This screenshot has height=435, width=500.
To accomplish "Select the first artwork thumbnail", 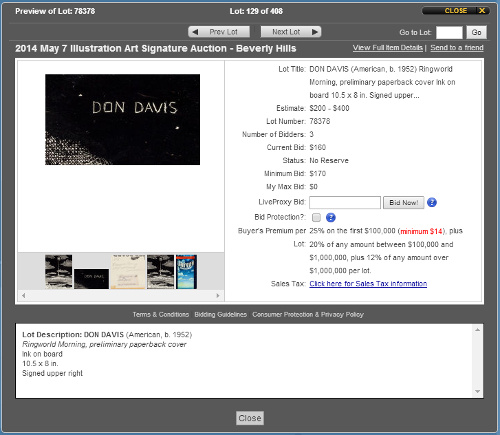I will (59, 271).
